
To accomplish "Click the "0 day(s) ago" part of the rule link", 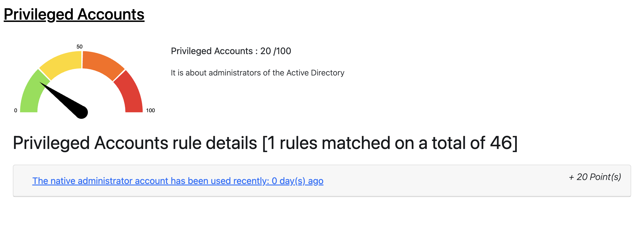I will click(x=297, y=181).
